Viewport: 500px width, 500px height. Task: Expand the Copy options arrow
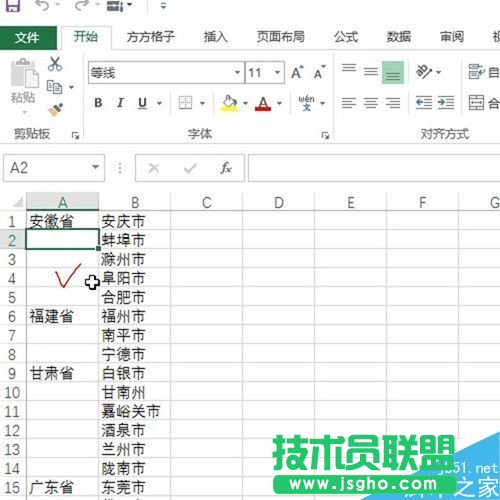click(71, 88)
